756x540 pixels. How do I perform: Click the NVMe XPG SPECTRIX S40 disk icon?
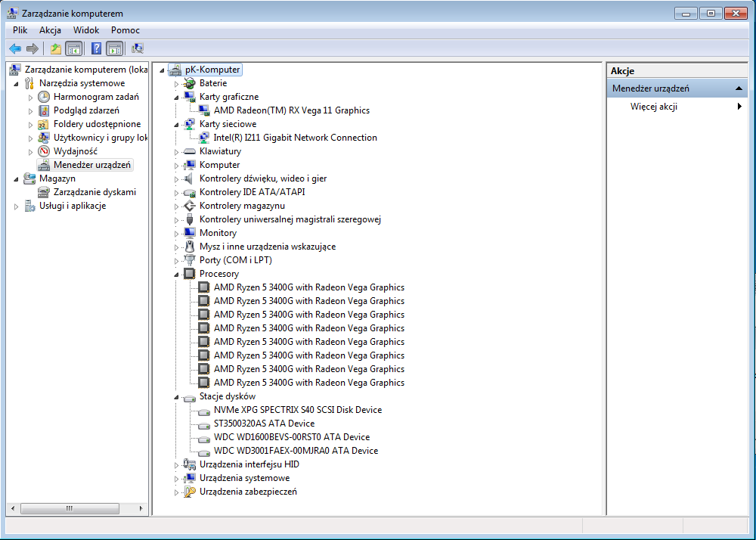click(203, 411)
